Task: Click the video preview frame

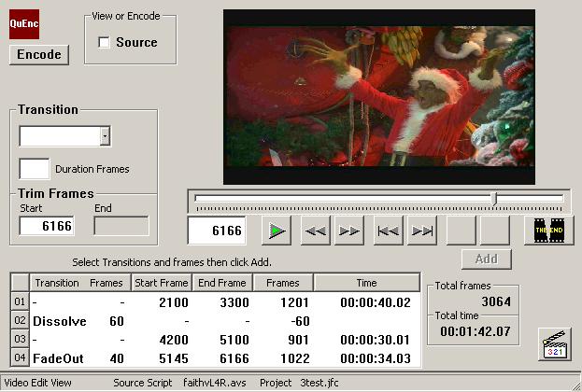Action: pyautogui.click(x=378, y=97)
